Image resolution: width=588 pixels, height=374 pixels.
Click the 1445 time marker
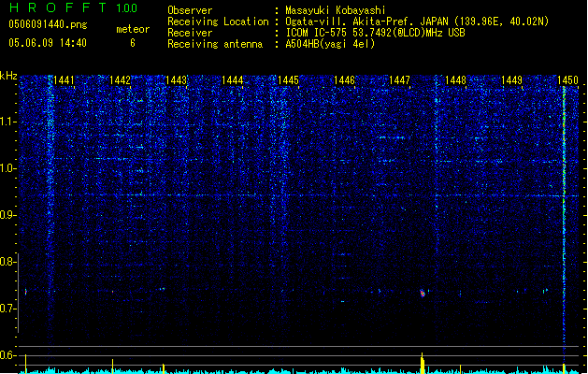288,80
